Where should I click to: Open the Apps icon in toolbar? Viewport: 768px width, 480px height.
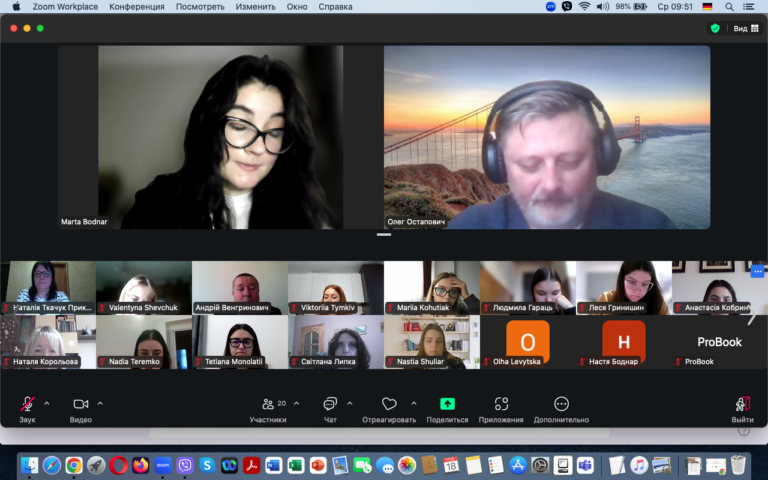[x=501, y=404]
